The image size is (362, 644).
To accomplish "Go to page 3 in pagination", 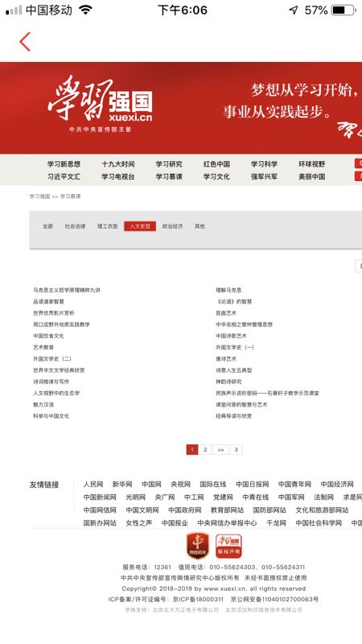I will (x=236, y=450).
